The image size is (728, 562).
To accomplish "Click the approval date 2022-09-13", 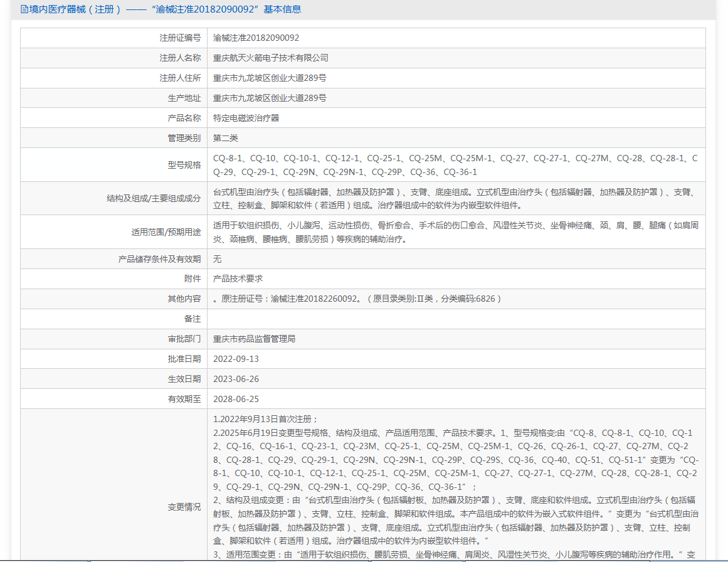I will 236,359.
